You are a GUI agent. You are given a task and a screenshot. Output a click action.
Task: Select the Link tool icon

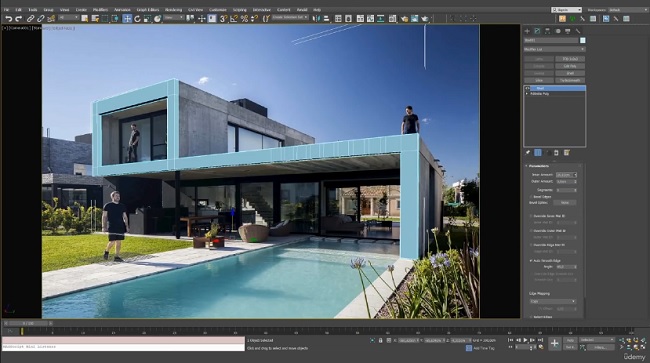tap(30, 19)
